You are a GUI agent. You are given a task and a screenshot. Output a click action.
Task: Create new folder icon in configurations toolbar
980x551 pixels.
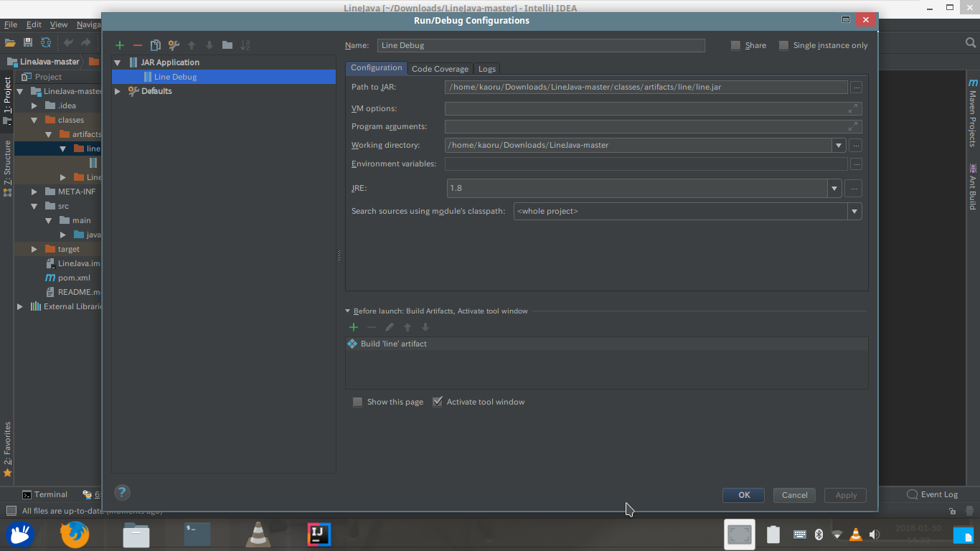click(227, 45)
